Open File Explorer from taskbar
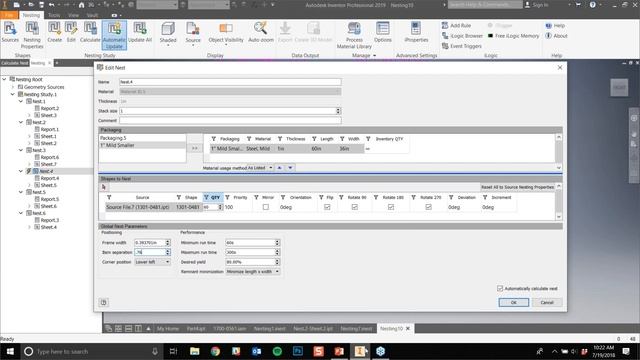Viewport: 640px width, 360px height. tap(195, 351)
